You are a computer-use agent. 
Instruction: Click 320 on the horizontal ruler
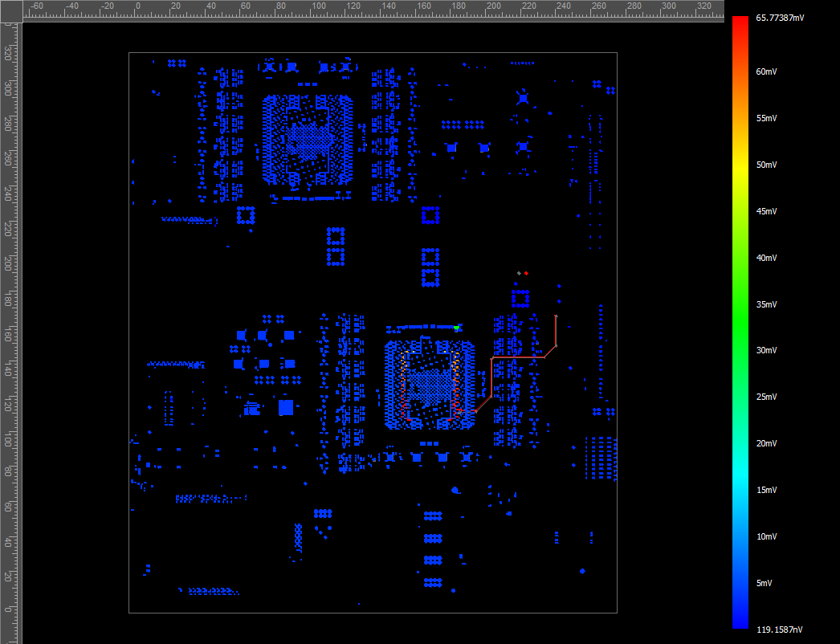pyautogui.click(x=704, y=6)
